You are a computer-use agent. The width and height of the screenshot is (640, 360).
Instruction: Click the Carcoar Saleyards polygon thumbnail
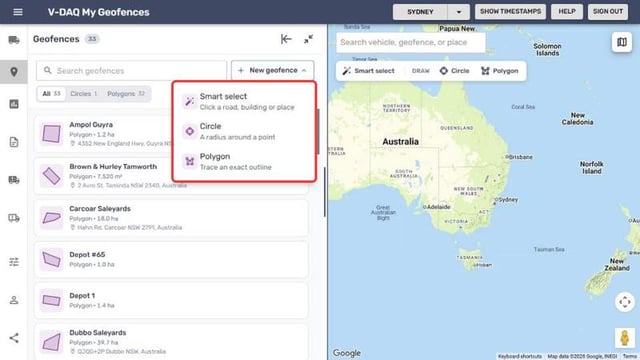(x=51, y=218)
